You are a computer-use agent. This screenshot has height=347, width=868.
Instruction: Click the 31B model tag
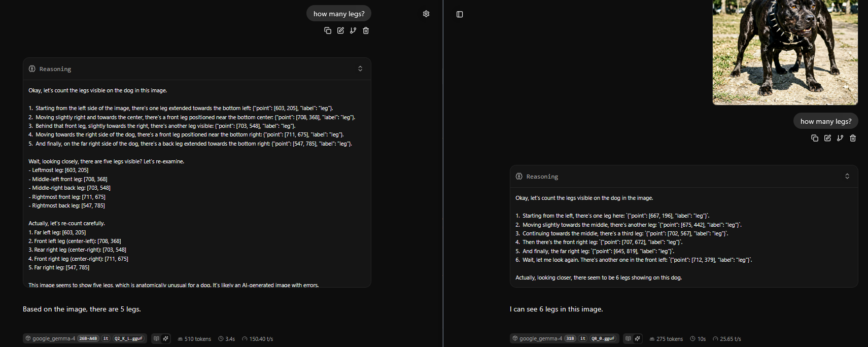pos(570,338)
